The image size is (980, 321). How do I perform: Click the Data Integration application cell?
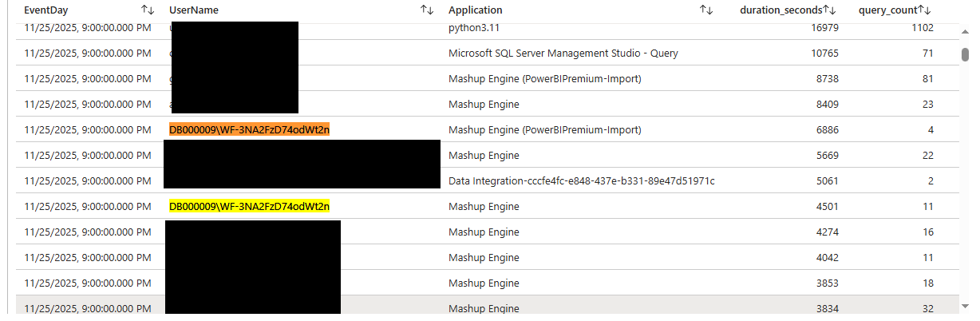pos(581,180)
